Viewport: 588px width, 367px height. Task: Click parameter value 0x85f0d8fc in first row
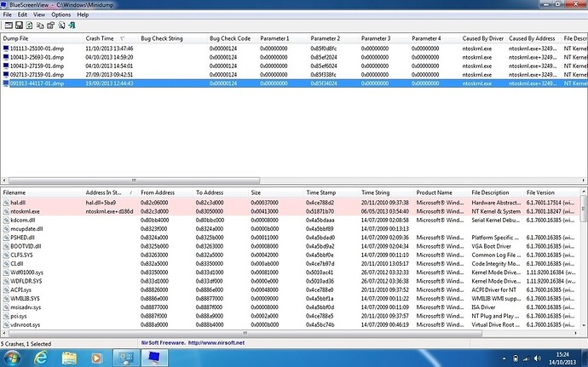pos(324,49)
